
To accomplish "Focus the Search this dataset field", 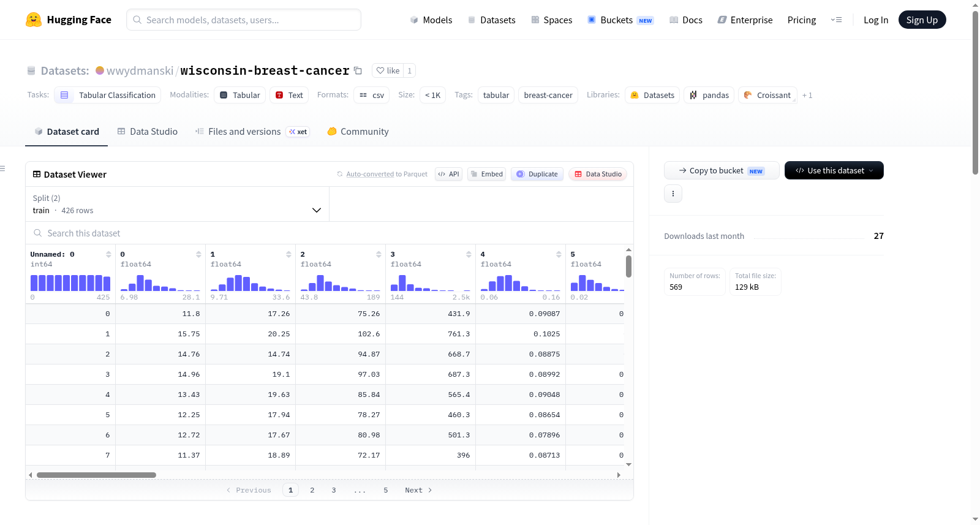I will pyautogui.click(x=330, y=233).
